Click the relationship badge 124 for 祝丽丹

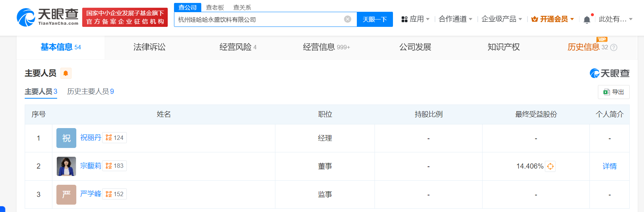point(115,138)
